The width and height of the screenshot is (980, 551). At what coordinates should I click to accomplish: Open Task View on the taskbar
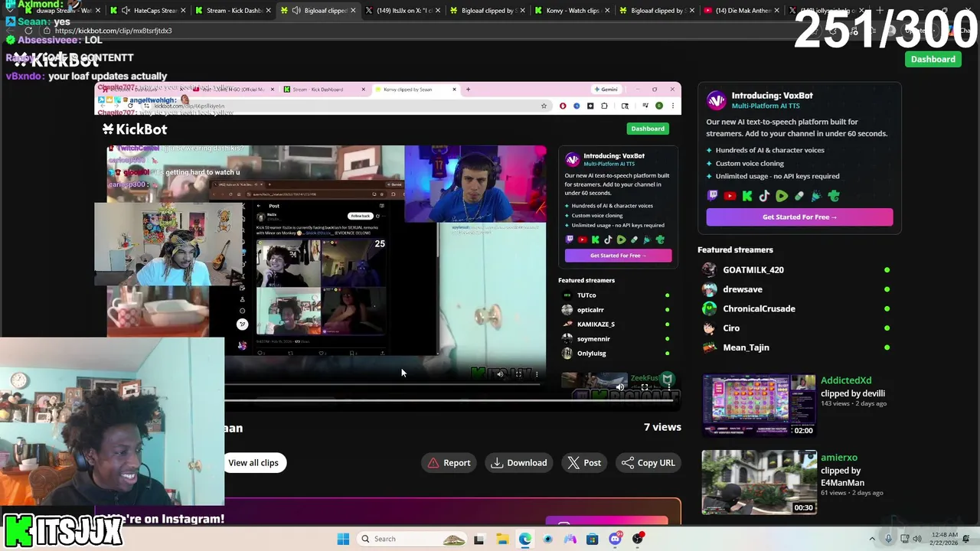coord(479,539)
